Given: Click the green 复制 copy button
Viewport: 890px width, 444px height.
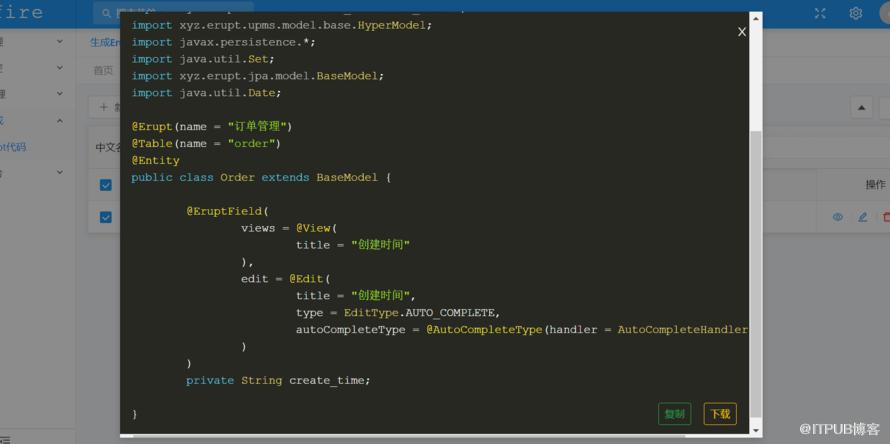Looking at the screenshot, I should click(x=674, y=414).
